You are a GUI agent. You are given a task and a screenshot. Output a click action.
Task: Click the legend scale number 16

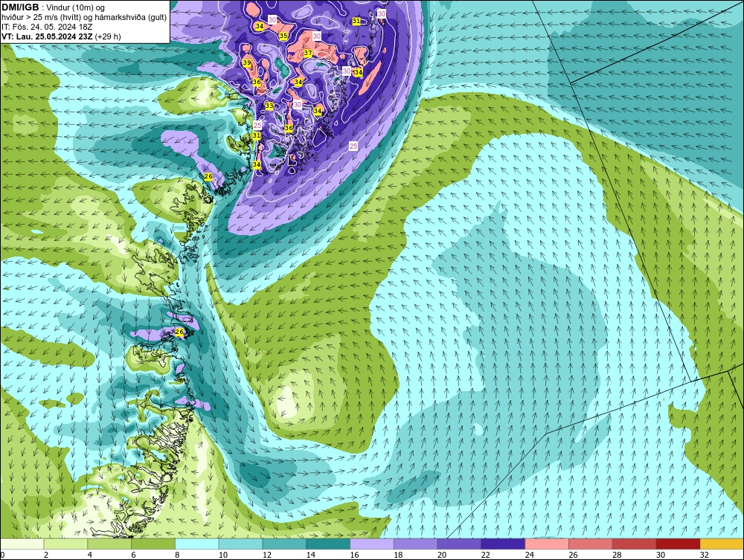[354, 555]
